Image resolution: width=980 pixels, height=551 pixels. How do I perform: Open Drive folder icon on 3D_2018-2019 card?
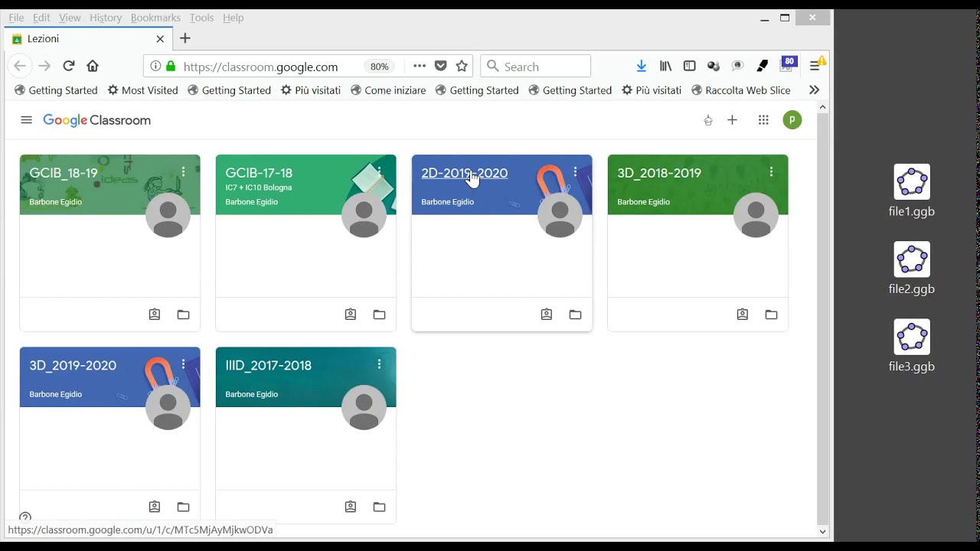pyautogui.click(x=771, y=315)
